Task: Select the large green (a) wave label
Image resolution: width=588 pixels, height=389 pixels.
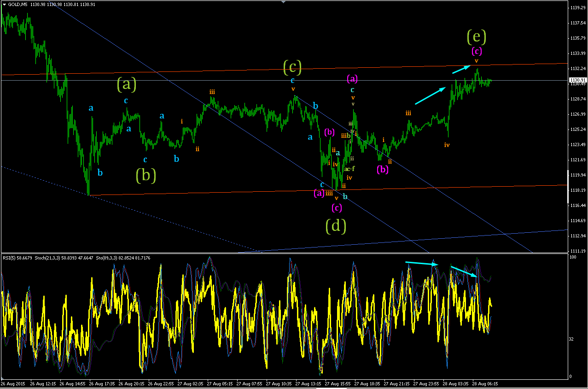Action: click(126, 84)
